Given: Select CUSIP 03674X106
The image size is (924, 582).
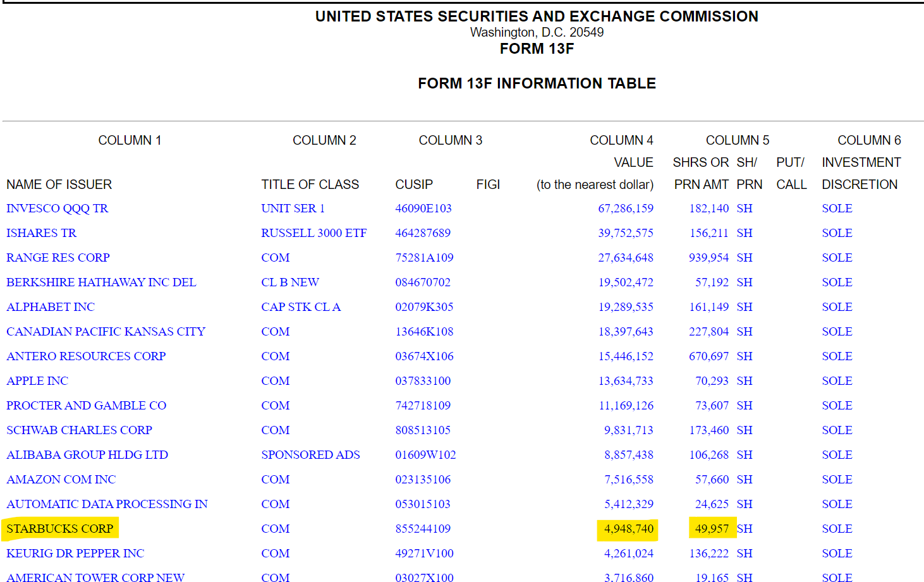Looking at the screenshot, I should coord(424,356).
